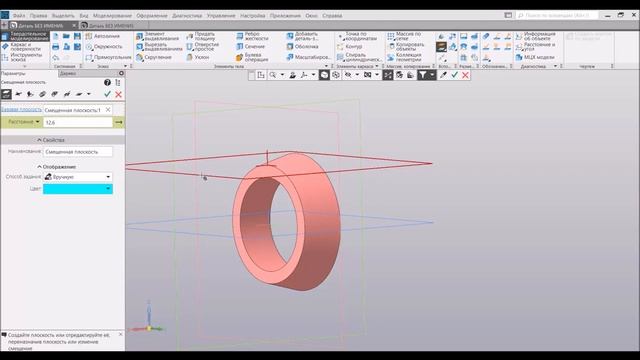Open Коллекция геометрии tool
640x360 pixels.
coord(404,57)
